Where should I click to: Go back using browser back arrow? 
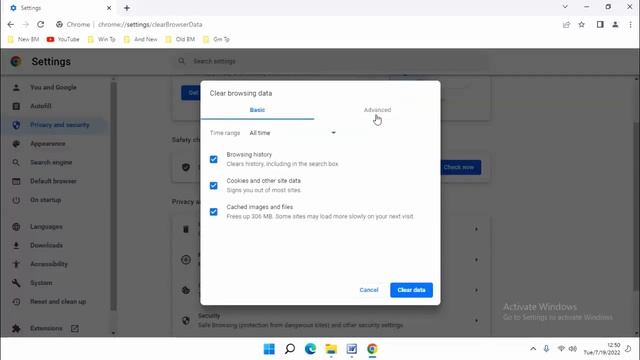(11, 24)
